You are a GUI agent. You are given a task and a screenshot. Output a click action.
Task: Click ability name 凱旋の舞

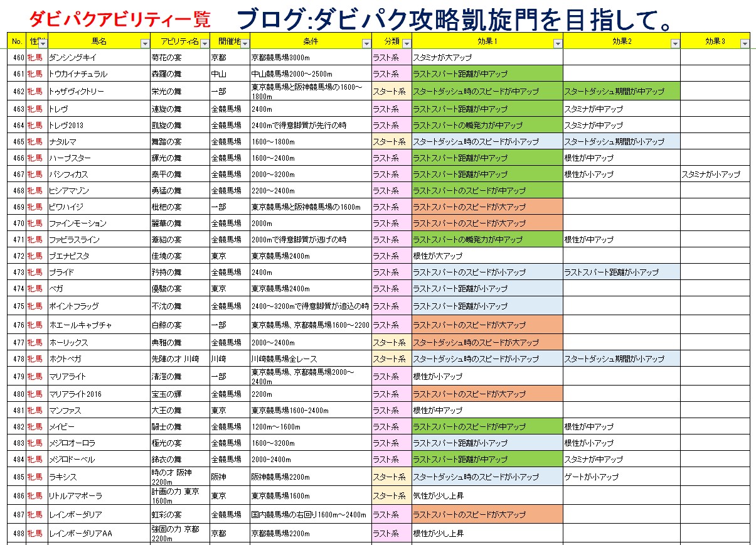point(166,125)
